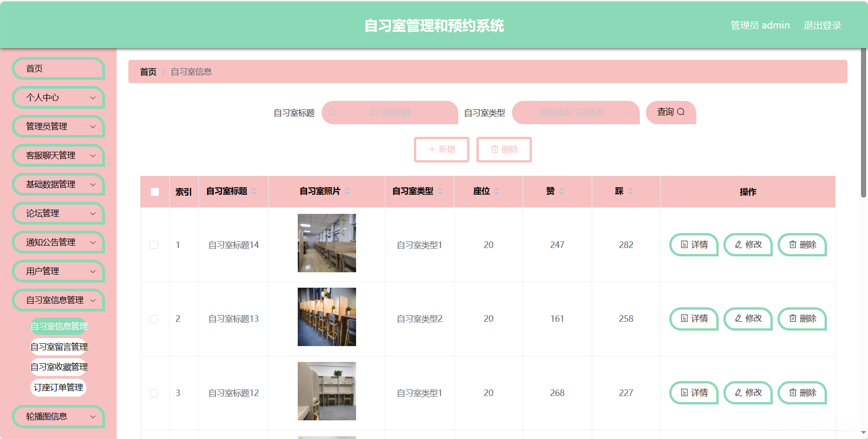Click the 258 dislikes value
Viewport: 868px width, 439px height.
tap(626, 319)
